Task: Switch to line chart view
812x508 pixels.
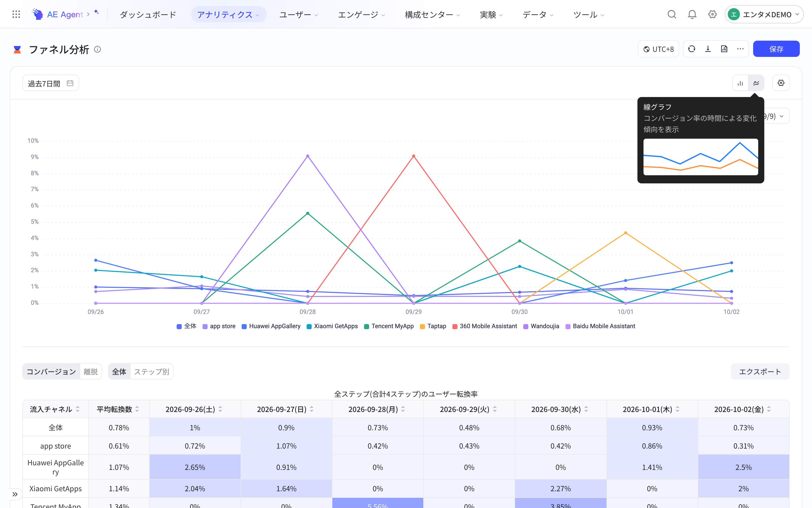Action: (x=756, y=83)
